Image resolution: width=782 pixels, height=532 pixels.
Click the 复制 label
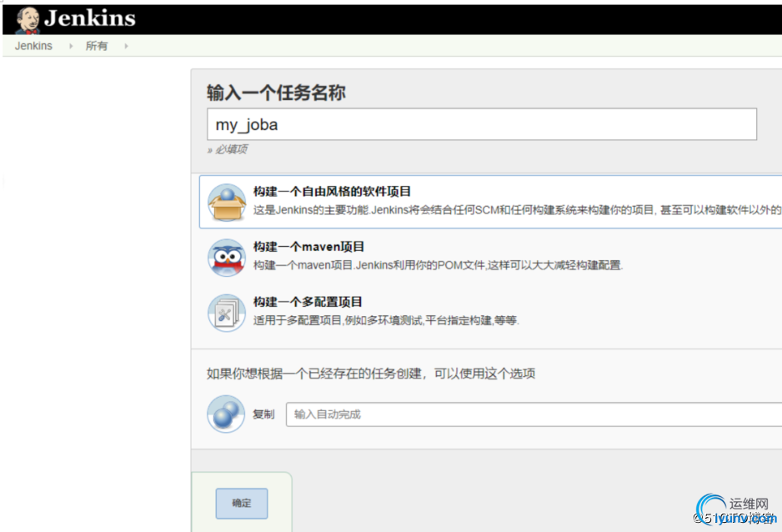point(263,414)
